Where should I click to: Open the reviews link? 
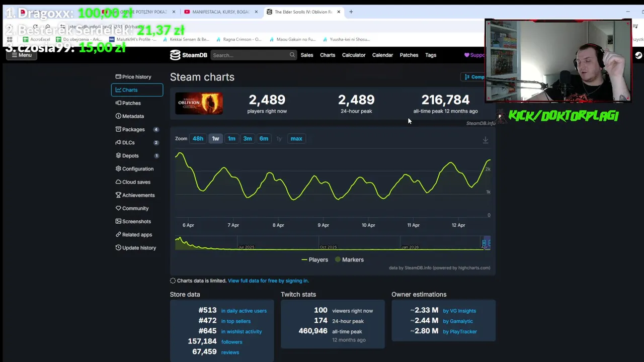pyautogui.click(x=230, y=352)
